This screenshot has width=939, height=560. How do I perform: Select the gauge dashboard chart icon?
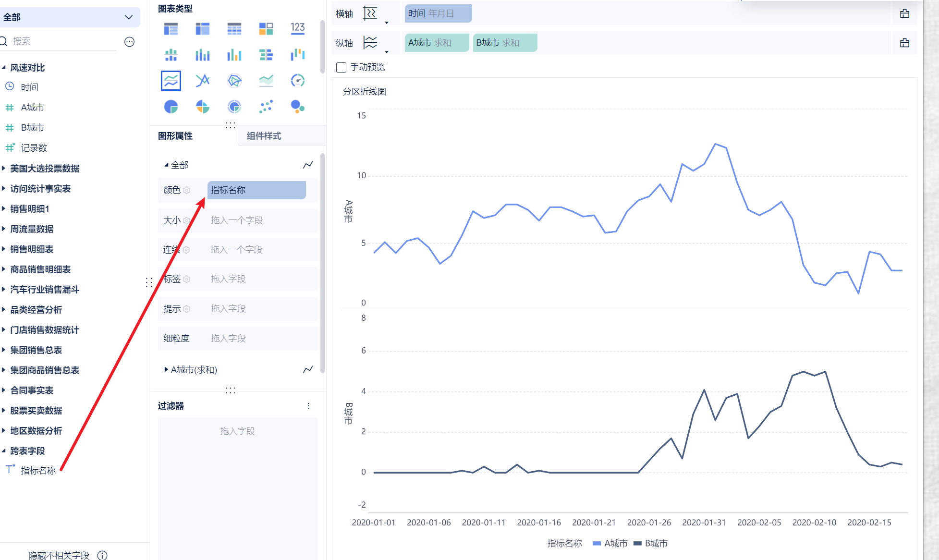[x=297, y=81]
